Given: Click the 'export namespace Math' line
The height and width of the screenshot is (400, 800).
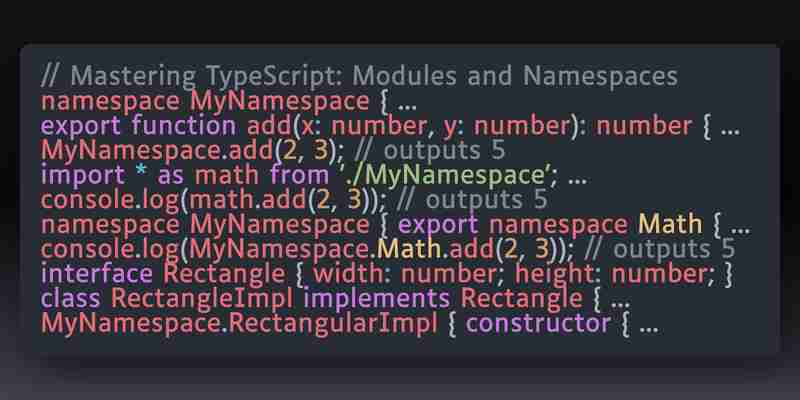Looking at the screenshot, I should [x=395, y=225].
